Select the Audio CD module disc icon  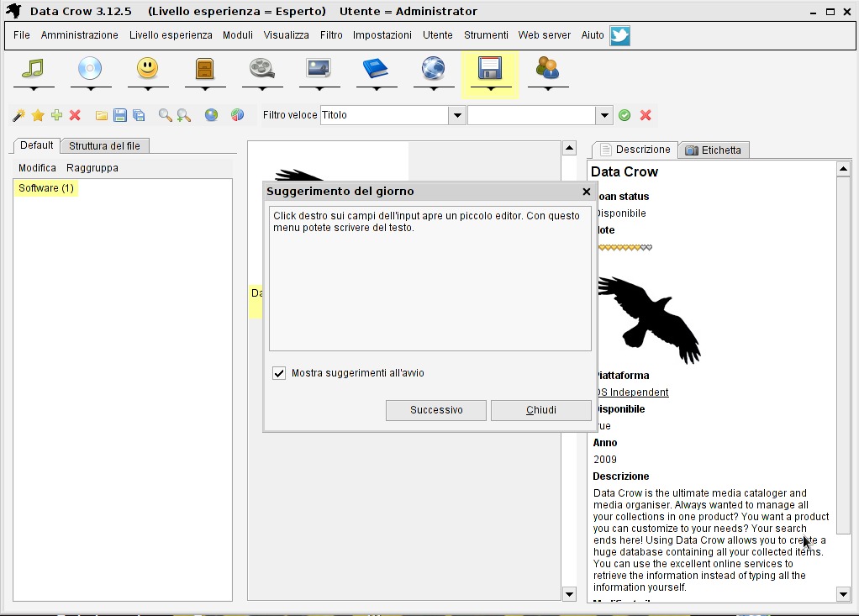(x=91, y=68)
